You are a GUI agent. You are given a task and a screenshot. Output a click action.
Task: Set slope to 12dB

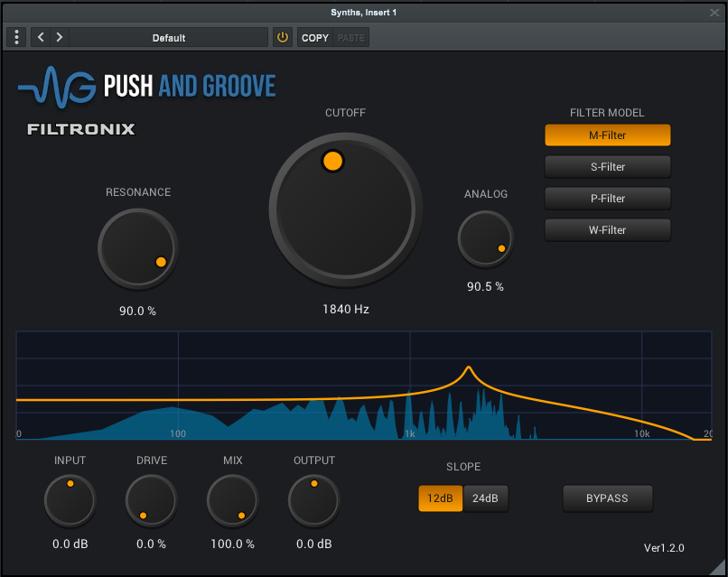click(440, 498)
